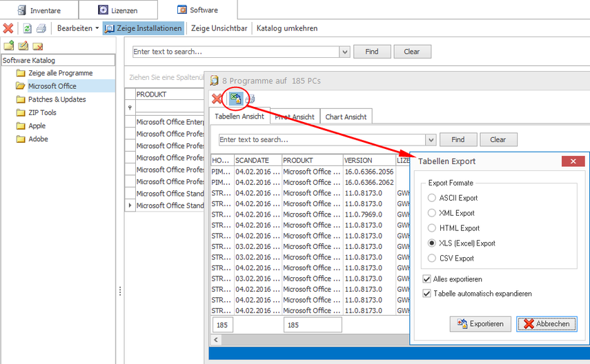
Task: Choose HTML Export format
Action: pos(431,228)
